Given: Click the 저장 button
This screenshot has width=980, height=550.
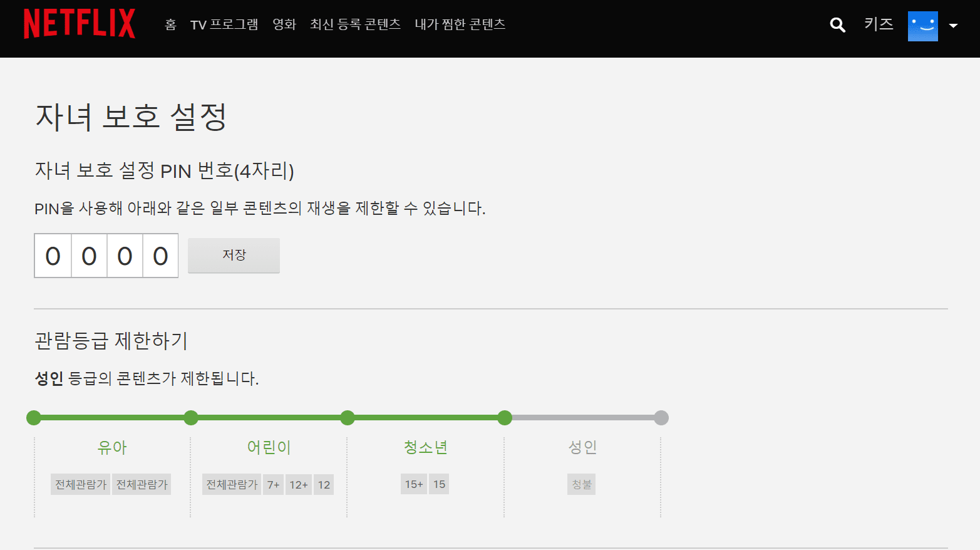Looking at the screenshot, I should pyautogui.click(x=234, y=255).
